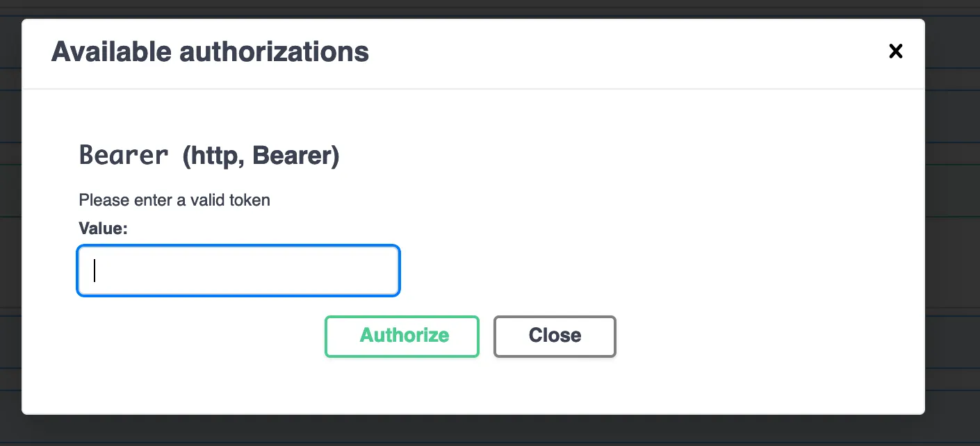Click the dimmed overlay left of the modal

[x=10, y=222]
